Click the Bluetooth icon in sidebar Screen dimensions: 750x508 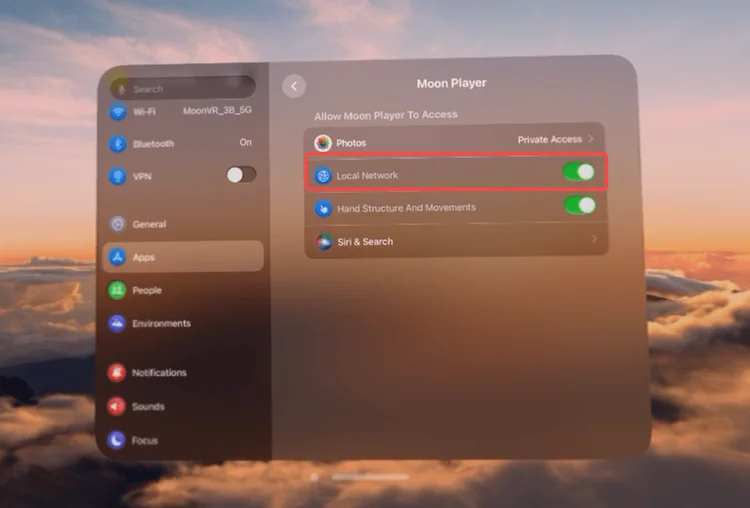coord(118,144)
